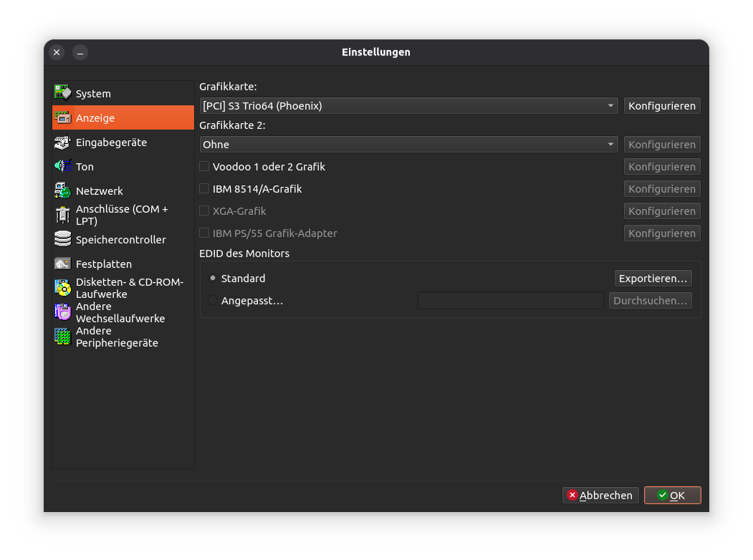Click the Disketten- & CD-ROM disc icon

click(62, 288)
